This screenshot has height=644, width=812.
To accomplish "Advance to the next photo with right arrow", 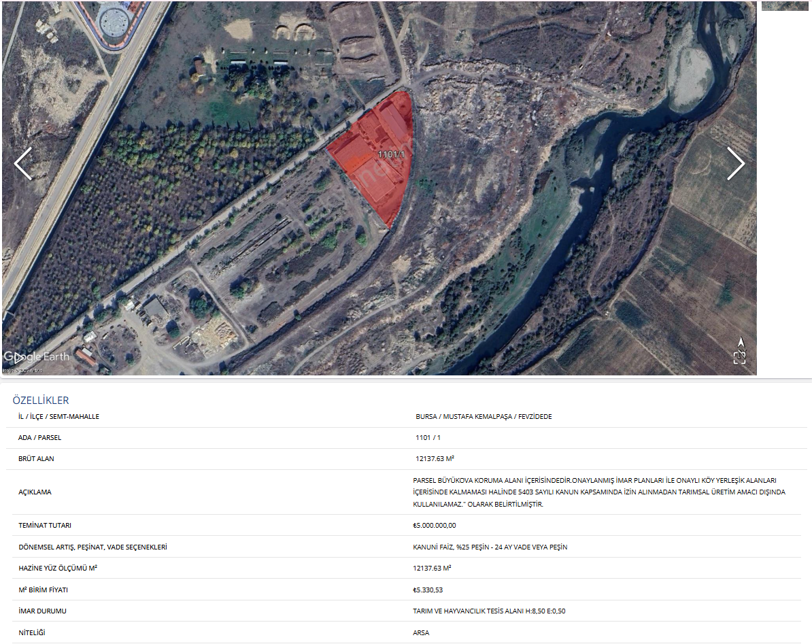I will (x=736, y=164).
